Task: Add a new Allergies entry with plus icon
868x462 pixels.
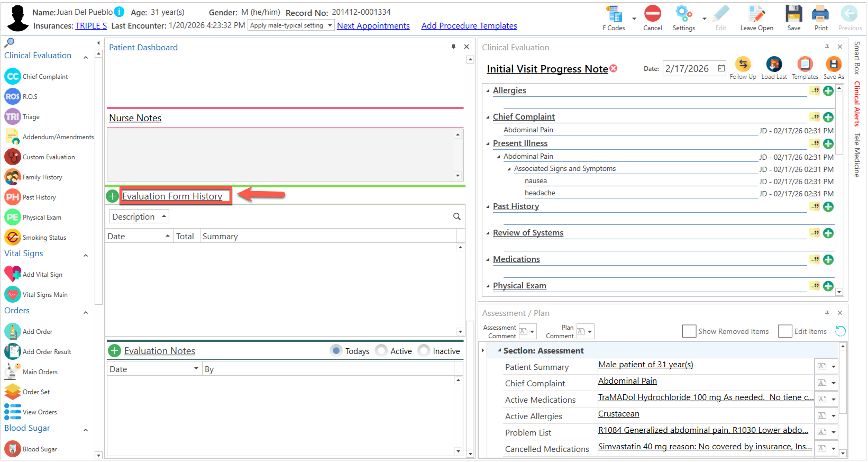Action: 828,91
